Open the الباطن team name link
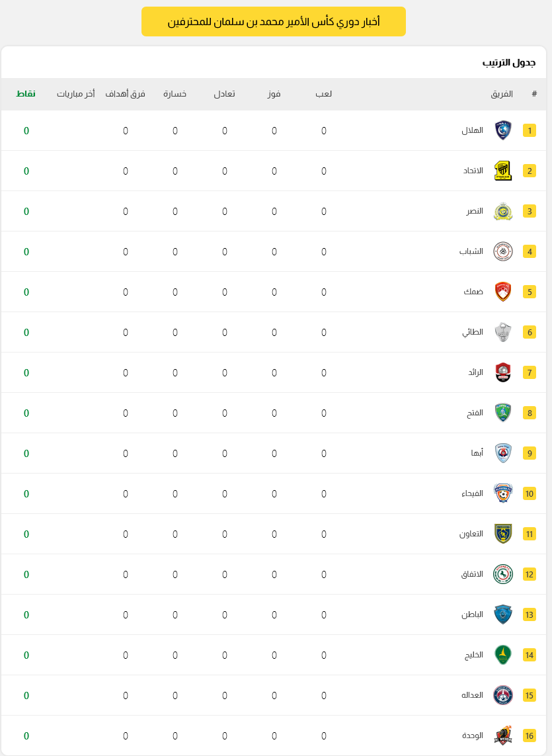This screenshot has width=552, height=756. point(472,614)
